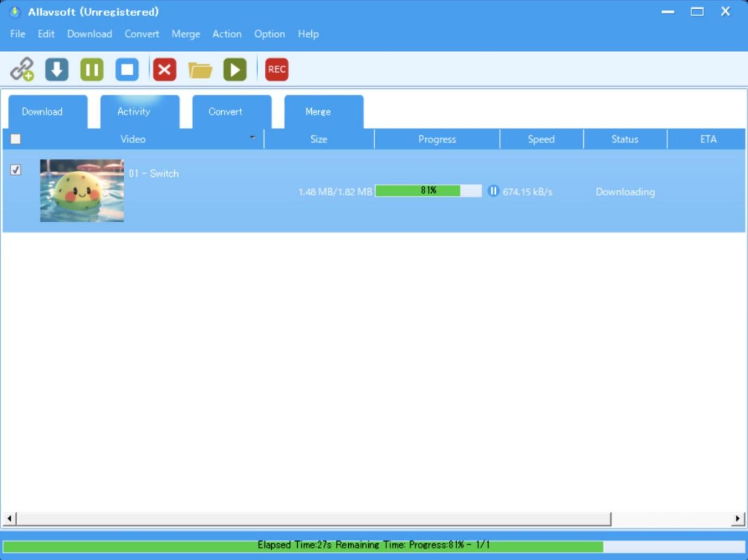Screen dimensions: 748x560
Task: Check the select-all box in the header
Action: coord(16,139)
